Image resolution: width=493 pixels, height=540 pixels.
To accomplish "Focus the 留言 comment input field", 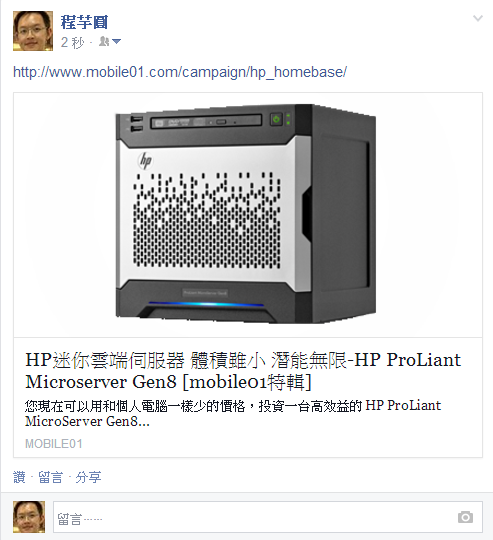I will 268,517.
